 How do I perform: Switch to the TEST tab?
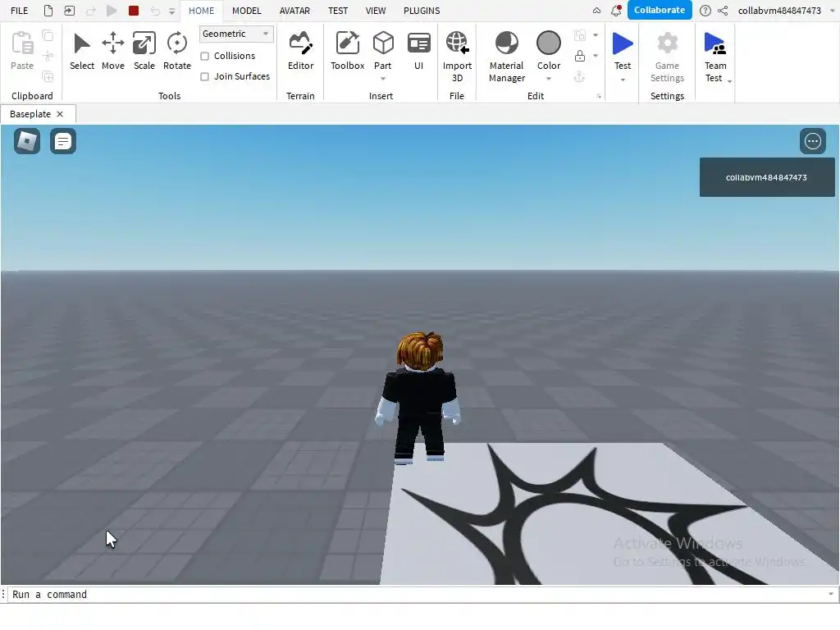tap(338, 10)
